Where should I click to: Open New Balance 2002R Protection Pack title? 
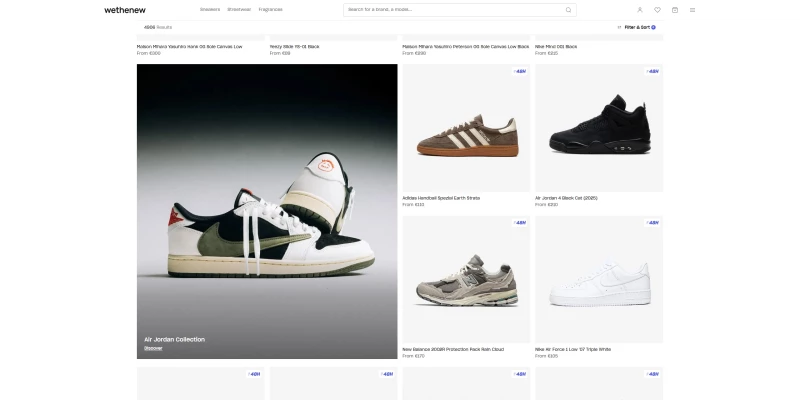pos(453,349)
